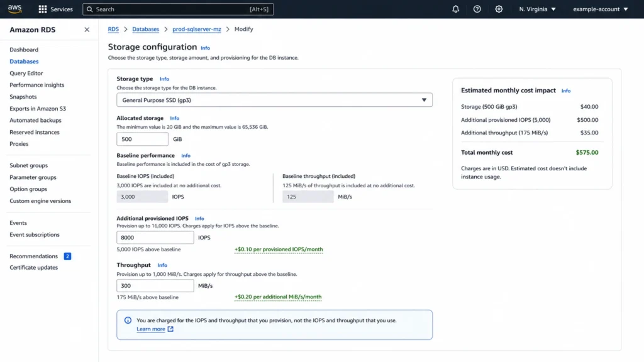Click Info next to Baseline performance
The image size is (644, 362).
[186, 156]
